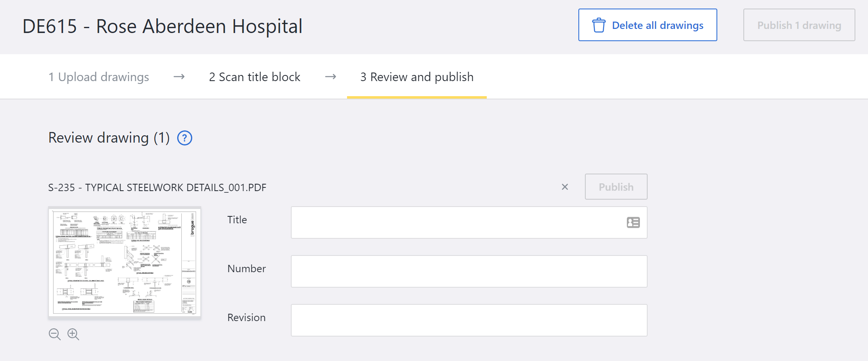Switch to the Scan title block step
This screenshot has height=361, width=868.
(x=255, y=77)
